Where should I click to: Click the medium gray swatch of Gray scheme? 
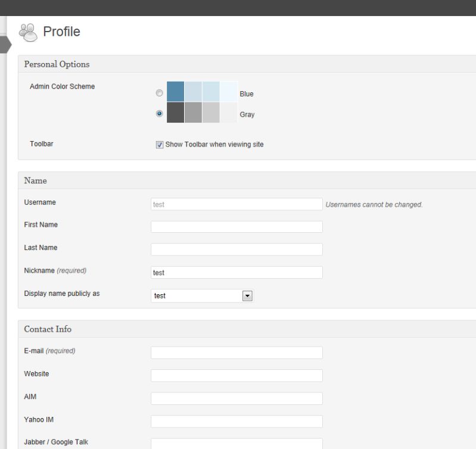[193, 112]
